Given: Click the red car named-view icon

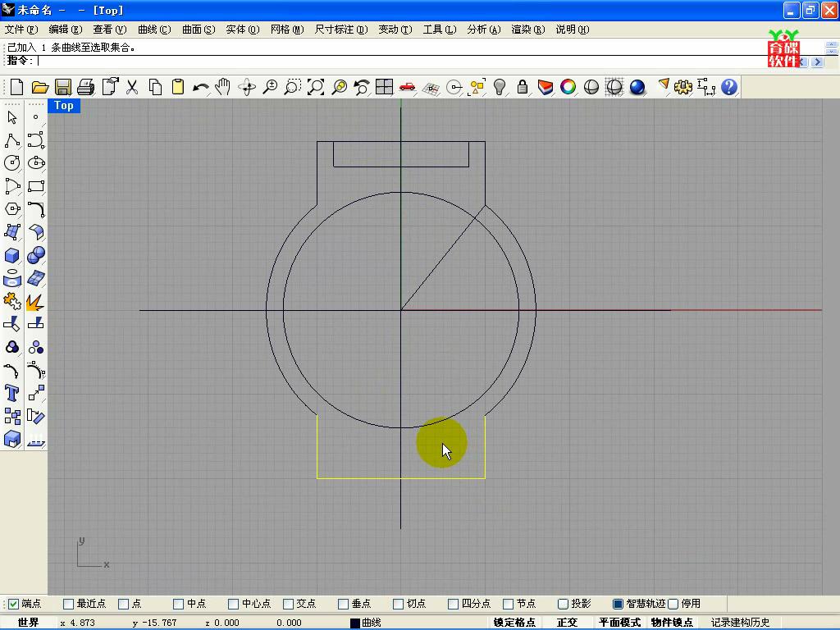Looking at the screenshot, I should (407, 87).
